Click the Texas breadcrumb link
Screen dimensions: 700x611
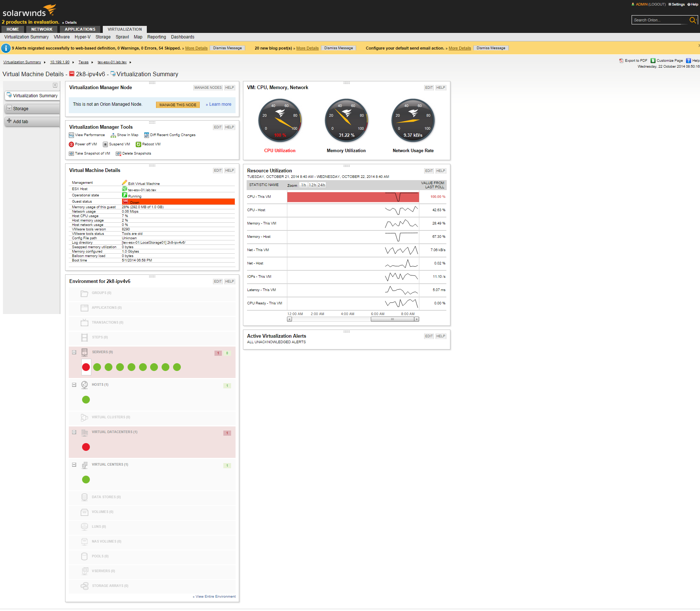click(x=84, y=63)
